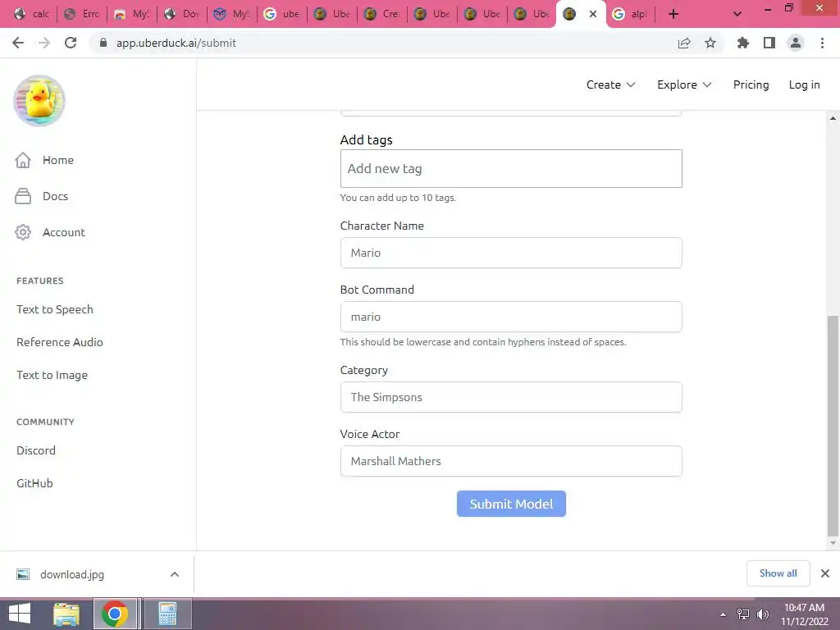Open Account settings in sidebar

pyautogui.click(x=50, y=232)
